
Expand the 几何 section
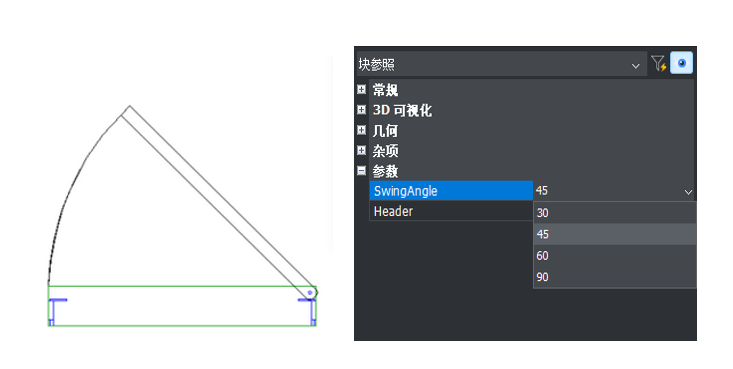click(361, 130)
